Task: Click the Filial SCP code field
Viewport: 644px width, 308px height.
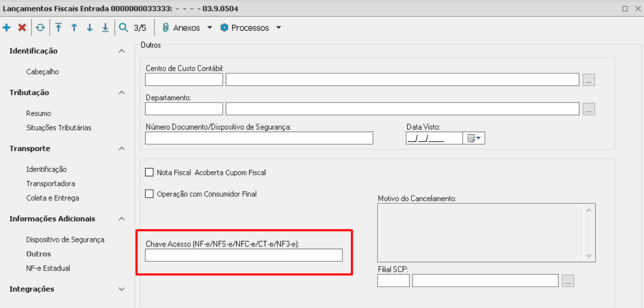Action: [x=393, y=280]
